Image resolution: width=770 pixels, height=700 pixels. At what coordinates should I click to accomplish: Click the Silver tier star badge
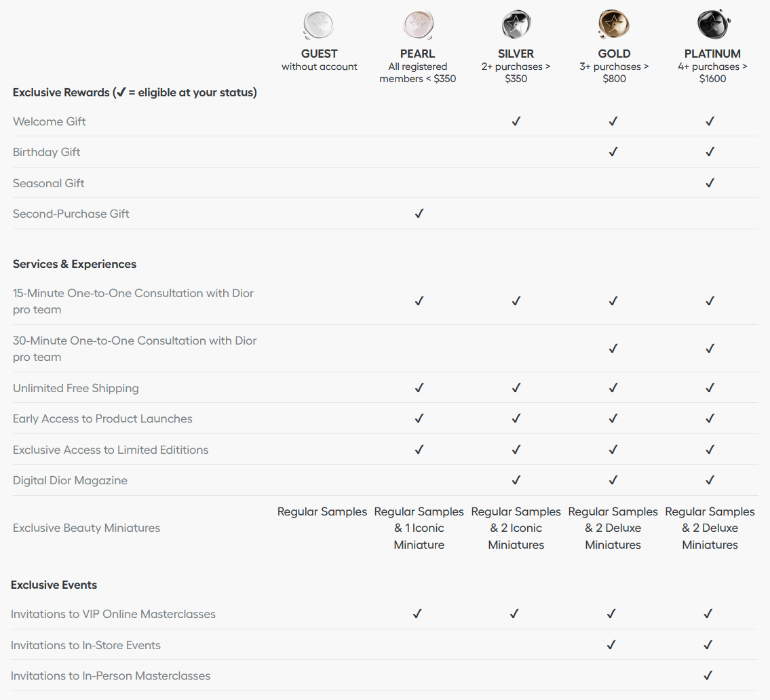[516, 25]
